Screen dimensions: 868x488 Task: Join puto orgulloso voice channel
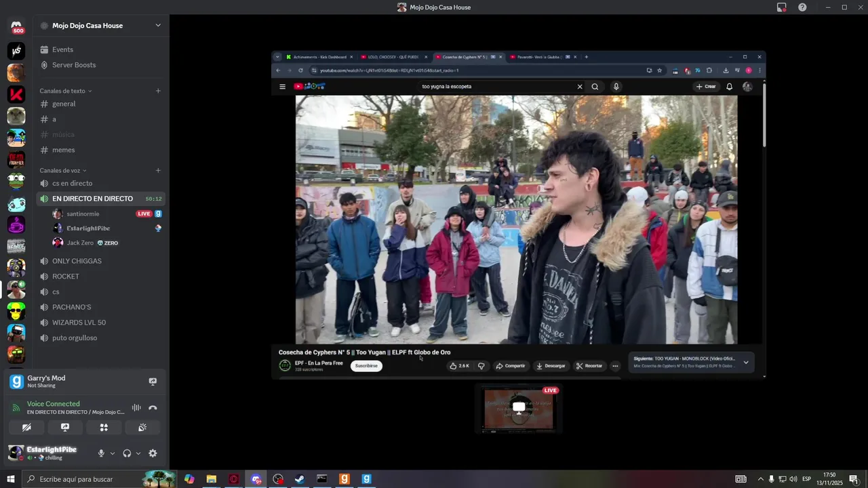click(101, 338)
